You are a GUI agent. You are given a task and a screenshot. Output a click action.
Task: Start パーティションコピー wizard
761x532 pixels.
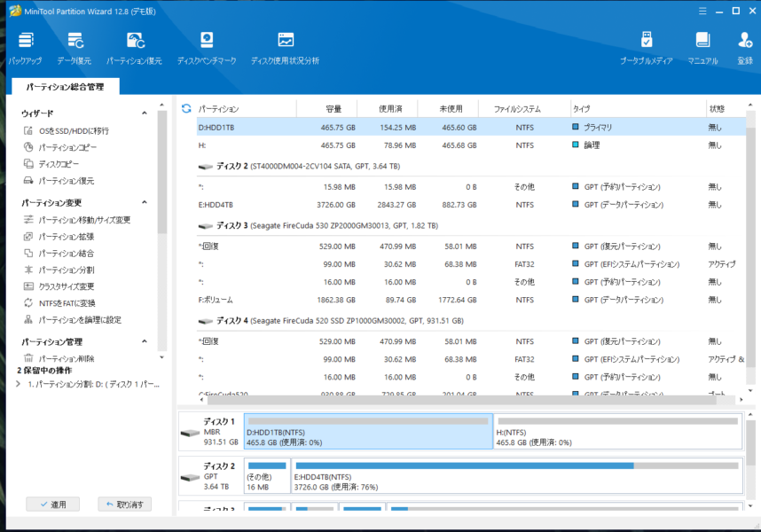coord(60,147)
